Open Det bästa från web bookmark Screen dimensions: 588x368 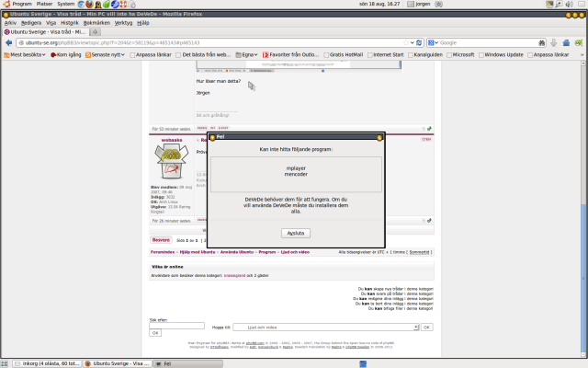pos(203,55)
